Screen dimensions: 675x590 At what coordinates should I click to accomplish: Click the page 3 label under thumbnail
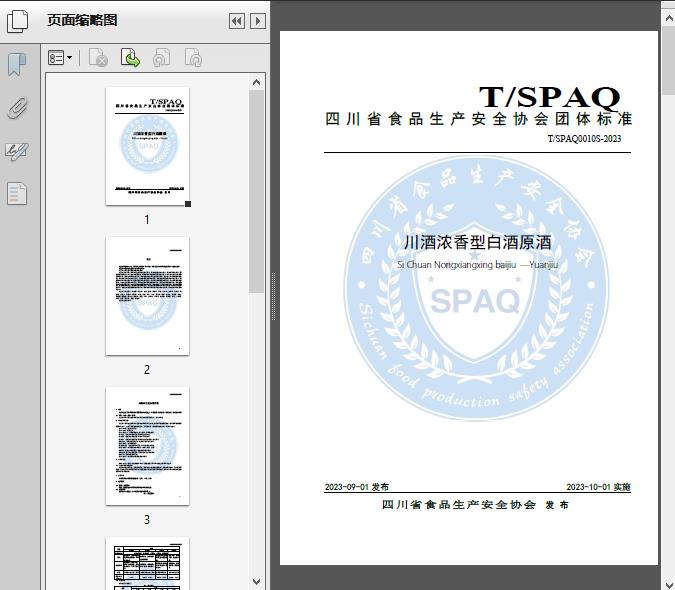[x=147, y=519]
